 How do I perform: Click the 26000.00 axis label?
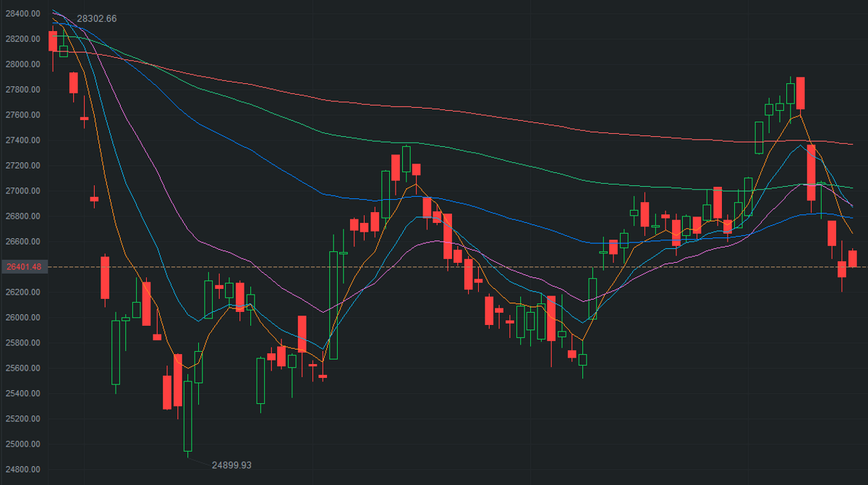tap(24, 318)
